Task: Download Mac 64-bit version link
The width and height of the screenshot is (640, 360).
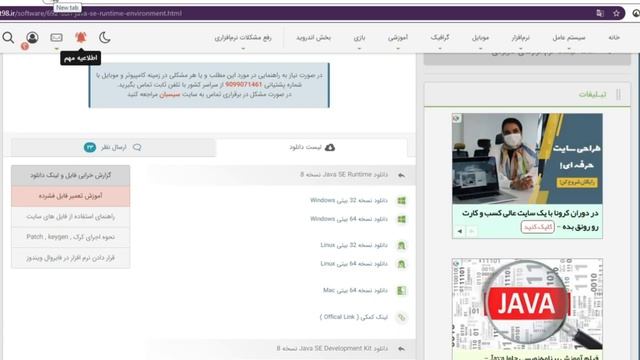Action: tap(355, 291)
